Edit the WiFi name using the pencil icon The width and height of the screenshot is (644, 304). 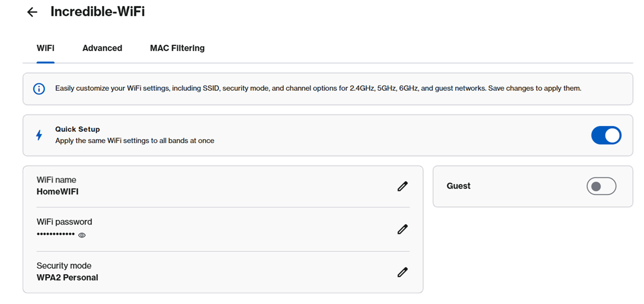402,186
